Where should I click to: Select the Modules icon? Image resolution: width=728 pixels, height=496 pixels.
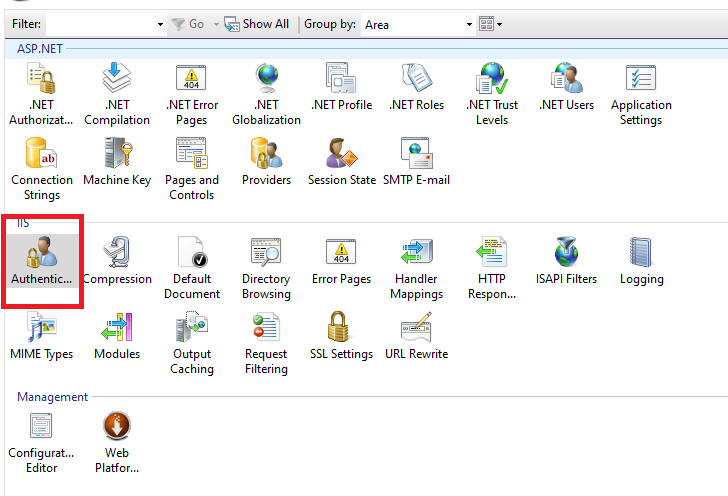pyautogui.click(x=117, y=336)
